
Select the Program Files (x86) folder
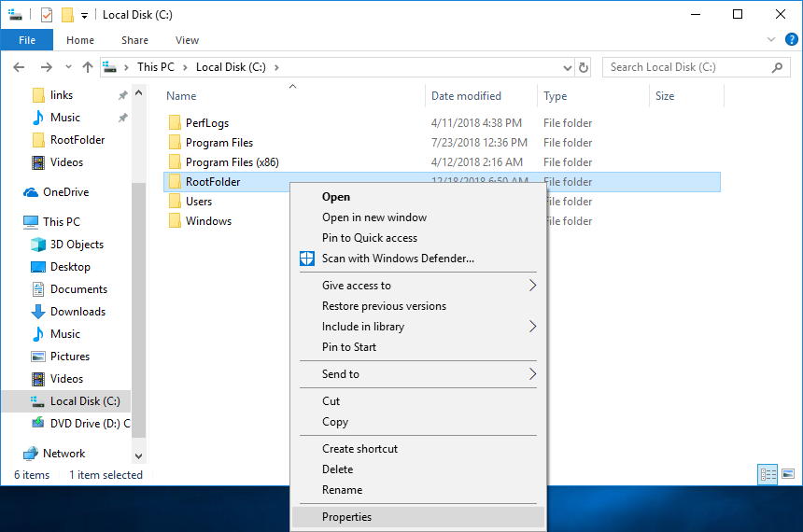(x=232, y=162)
